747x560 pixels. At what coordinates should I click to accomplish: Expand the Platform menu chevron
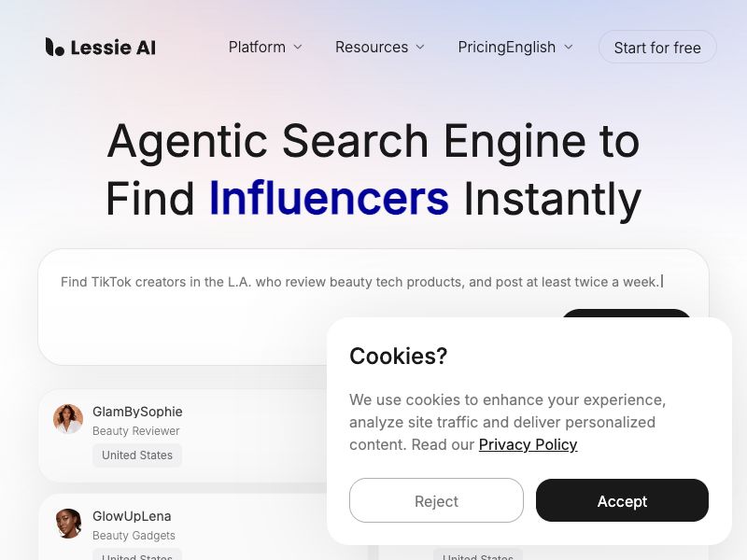click(x=298, y=47)
